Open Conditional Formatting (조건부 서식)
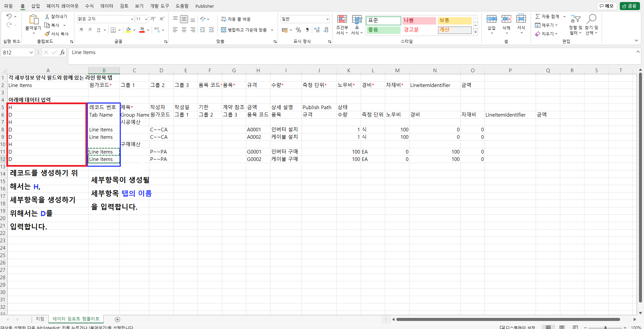This screenshot has height=329, width=644. coord(342,25)
